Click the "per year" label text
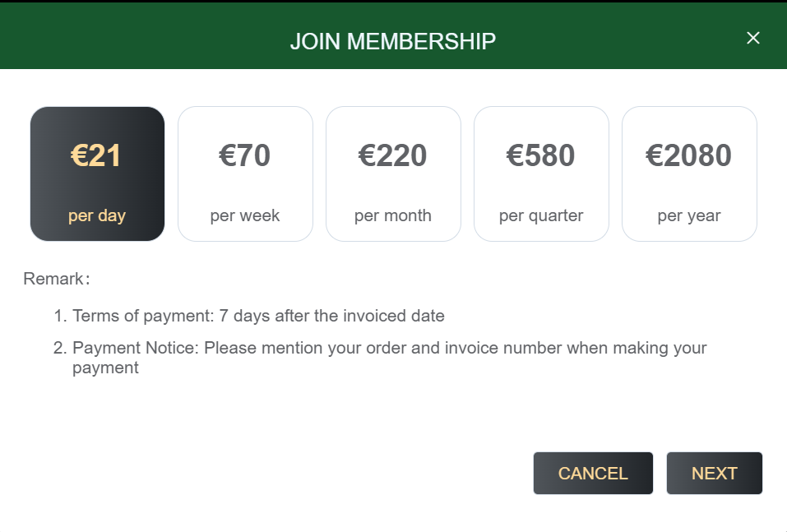Screen dimensions: 787x532 [689, 216]
